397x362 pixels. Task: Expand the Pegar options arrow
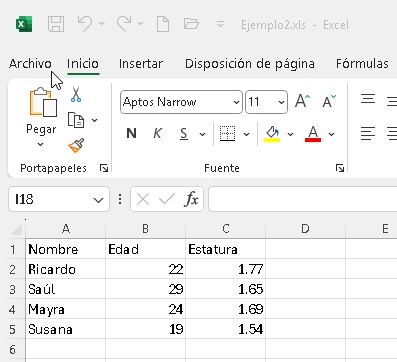click(40, 144)
